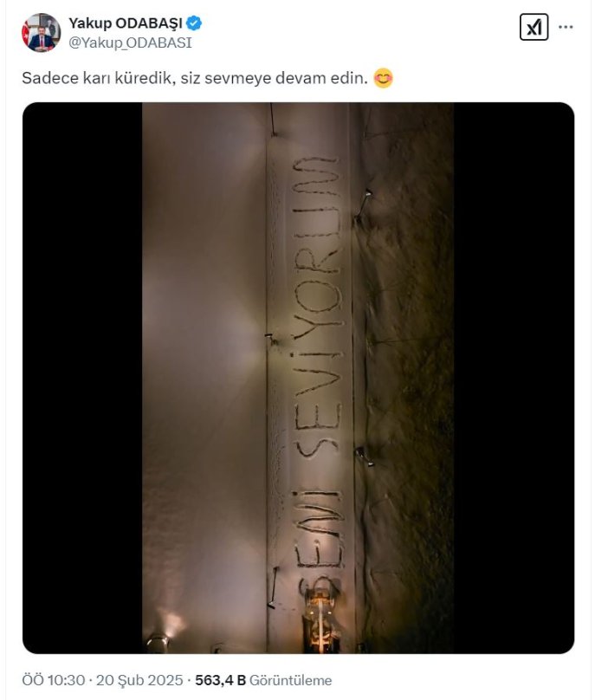Open the Grok icon button
Viewport: 608px width, 700px height.
pyautogui.click(x=534, y=27)
